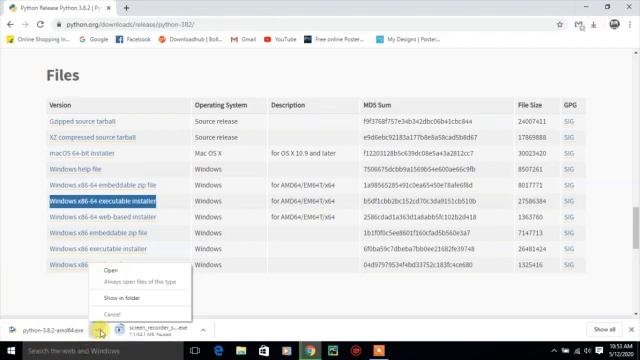
Task: Open the Action Center notifications icon
Action: [599, 351]
